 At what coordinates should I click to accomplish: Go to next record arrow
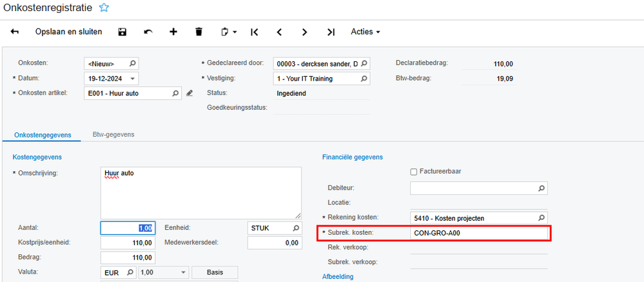(304, 32)
